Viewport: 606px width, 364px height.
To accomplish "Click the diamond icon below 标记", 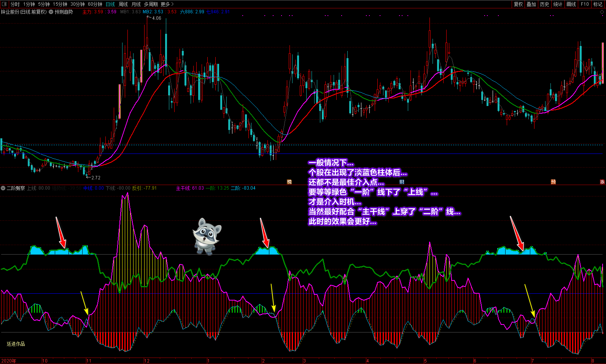I will click(x=602, y=12).
